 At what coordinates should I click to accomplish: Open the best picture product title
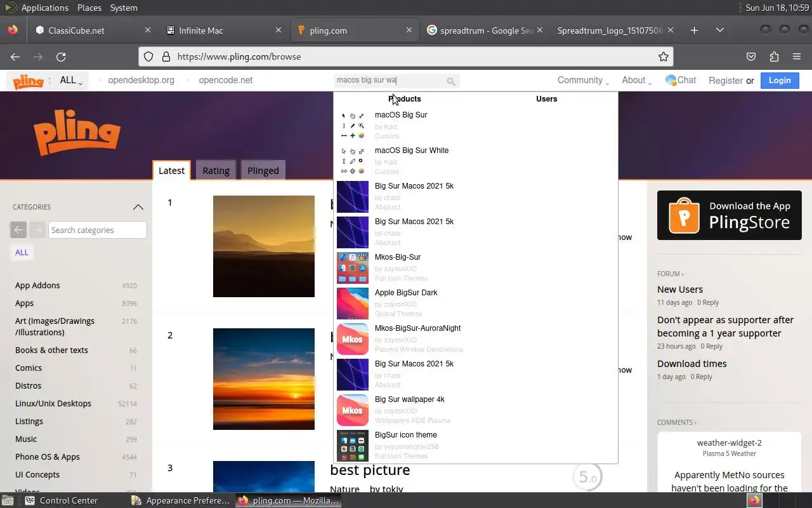(x=370, y=470)
